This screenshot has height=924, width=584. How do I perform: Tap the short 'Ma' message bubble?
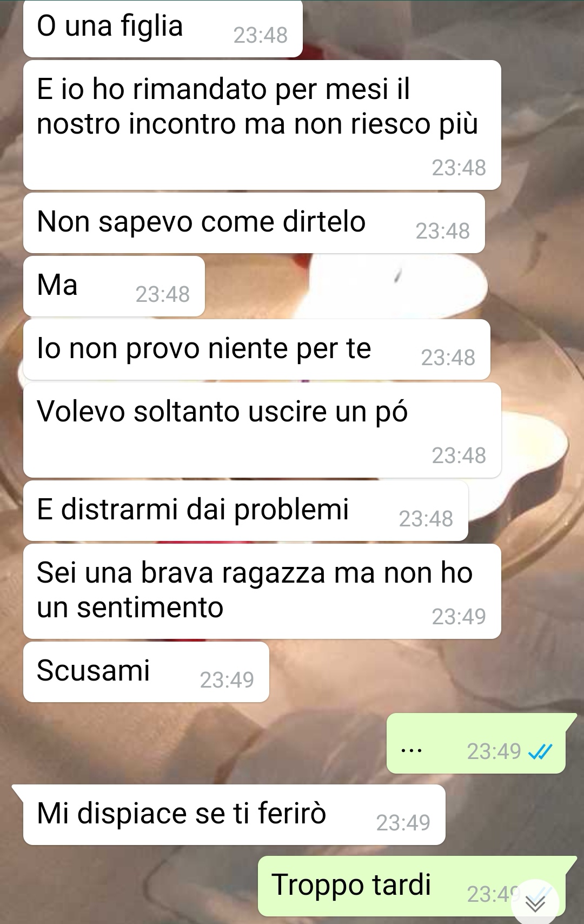114,286
